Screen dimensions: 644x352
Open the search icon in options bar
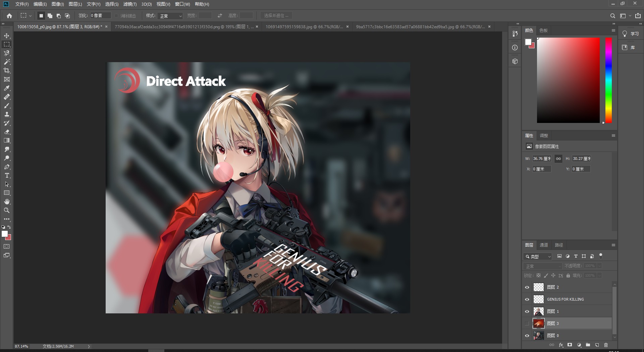[x=612, y=16]
